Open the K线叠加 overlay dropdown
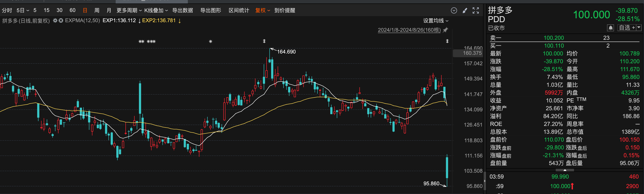This screenshot has width=644, height=194. click(x=156, y=10)
